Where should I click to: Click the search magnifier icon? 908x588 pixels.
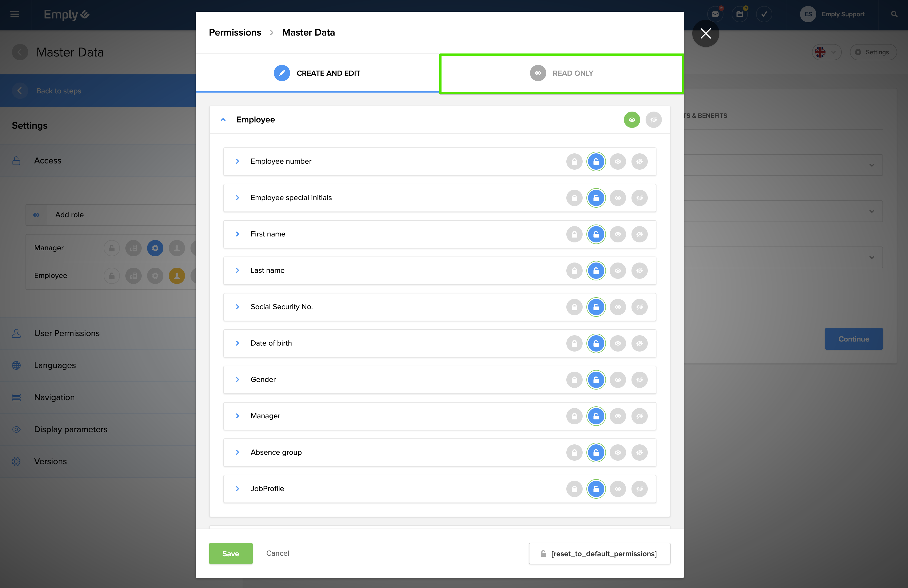tap(894, 14)
